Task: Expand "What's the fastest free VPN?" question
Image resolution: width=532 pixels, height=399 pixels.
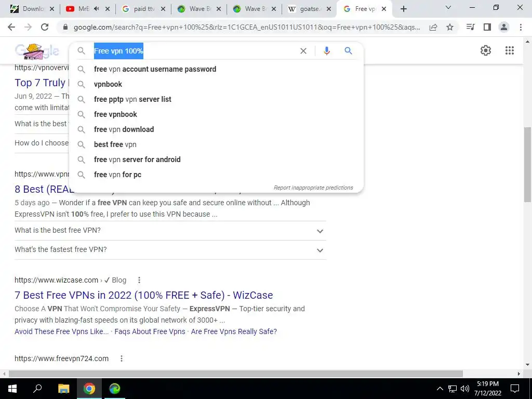Action: (170, 250)
